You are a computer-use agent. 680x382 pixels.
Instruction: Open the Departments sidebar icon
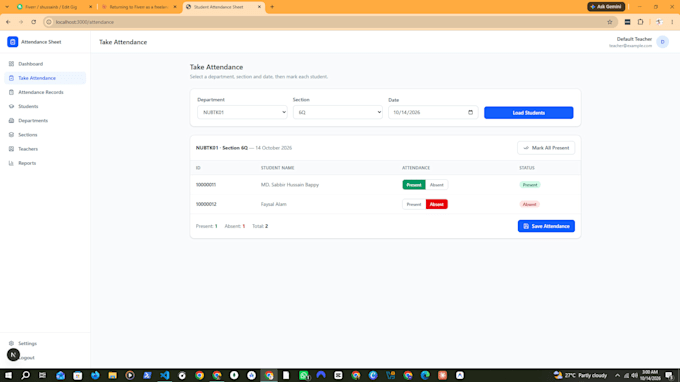[11, 121]
